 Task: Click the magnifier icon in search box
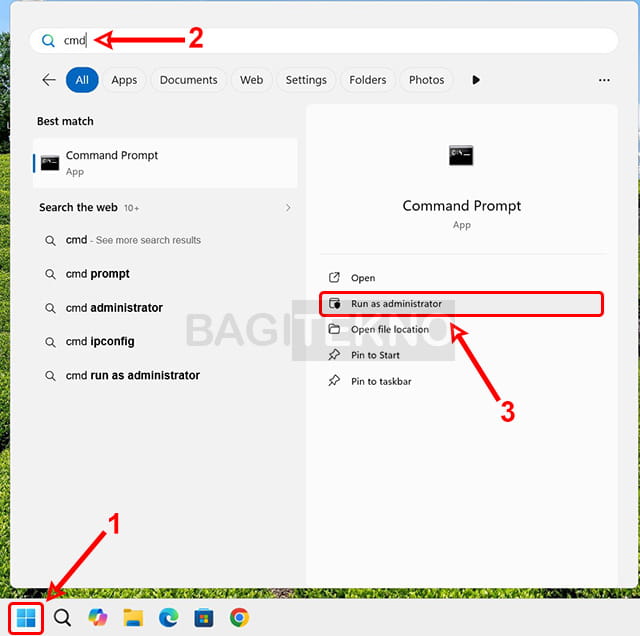[x=48, y=40]
